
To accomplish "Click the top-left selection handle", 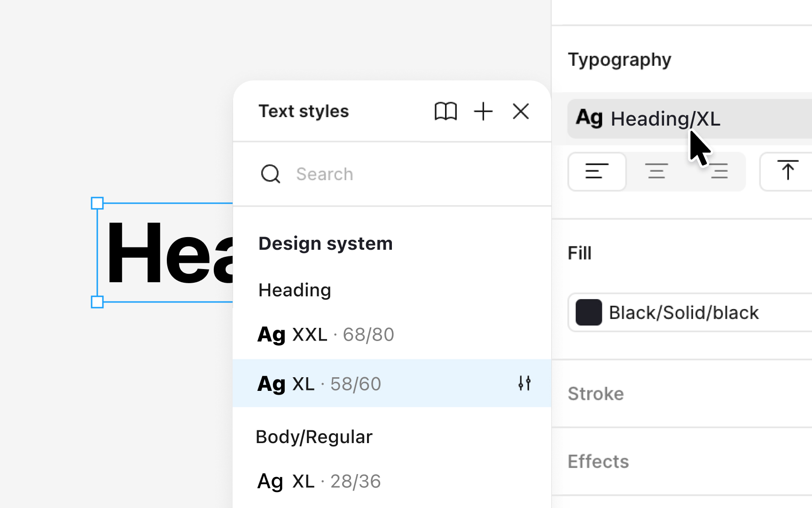I will [x=97, y=203].
